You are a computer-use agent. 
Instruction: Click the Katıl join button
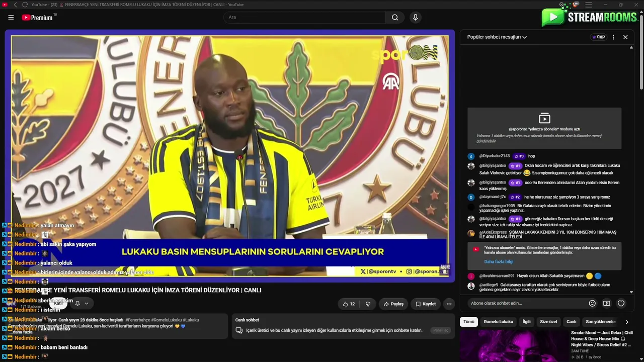[x=58, y=303]
